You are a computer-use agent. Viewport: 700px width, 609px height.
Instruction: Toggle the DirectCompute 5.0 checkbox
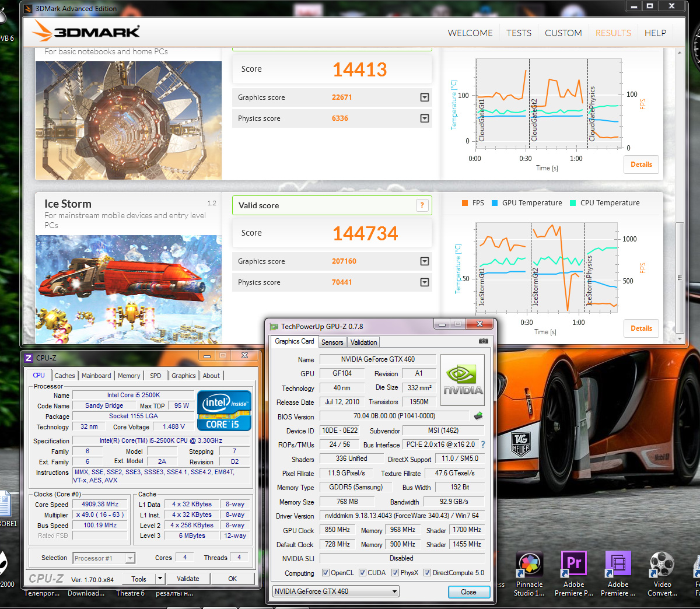point(427,573)
